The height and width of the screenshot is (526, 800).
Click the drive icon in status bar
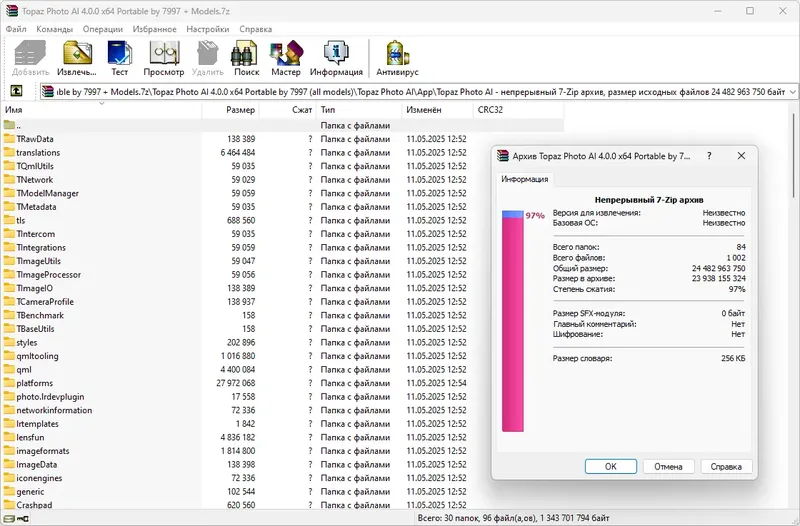tap(9, 518)
